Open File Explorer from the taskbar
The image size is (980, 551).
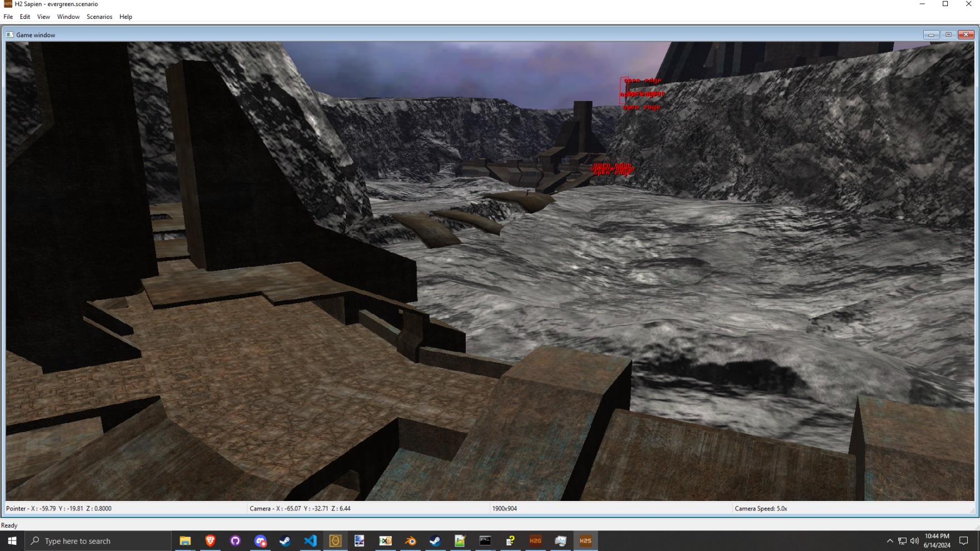(185, 540)
